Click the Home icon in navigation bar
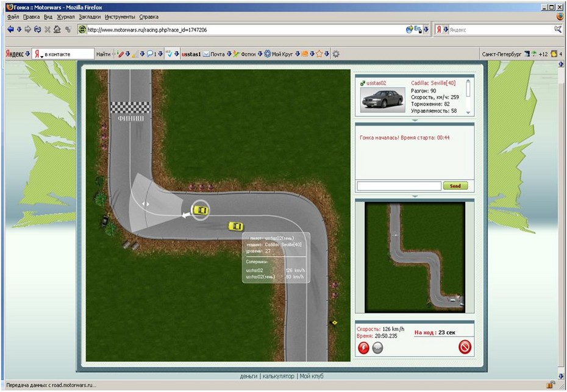Screen dimensions: 567x392 pos(57,29)
